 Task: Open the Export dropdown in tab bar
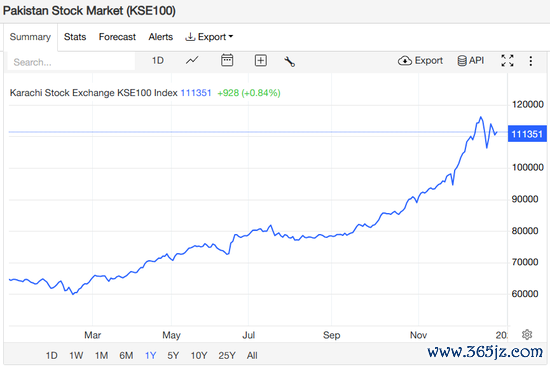click(x=209, y=37)
